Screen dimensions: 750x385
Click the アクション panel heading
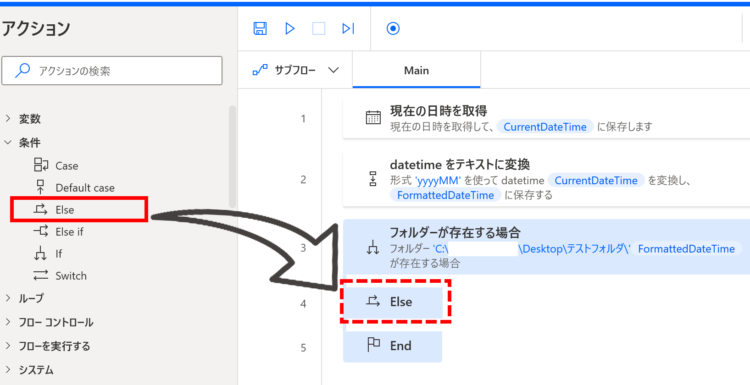pos(35,28)
